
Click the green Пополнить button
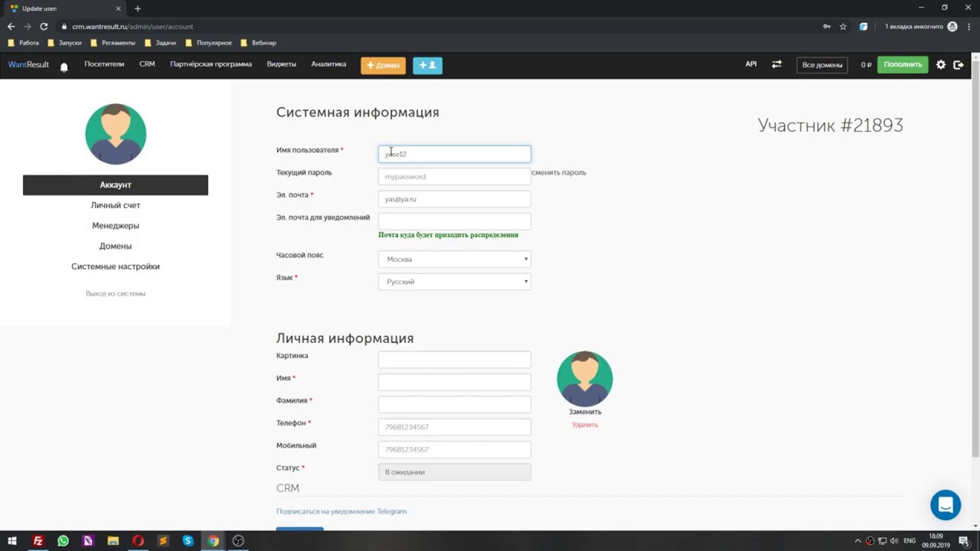point(903,65)
